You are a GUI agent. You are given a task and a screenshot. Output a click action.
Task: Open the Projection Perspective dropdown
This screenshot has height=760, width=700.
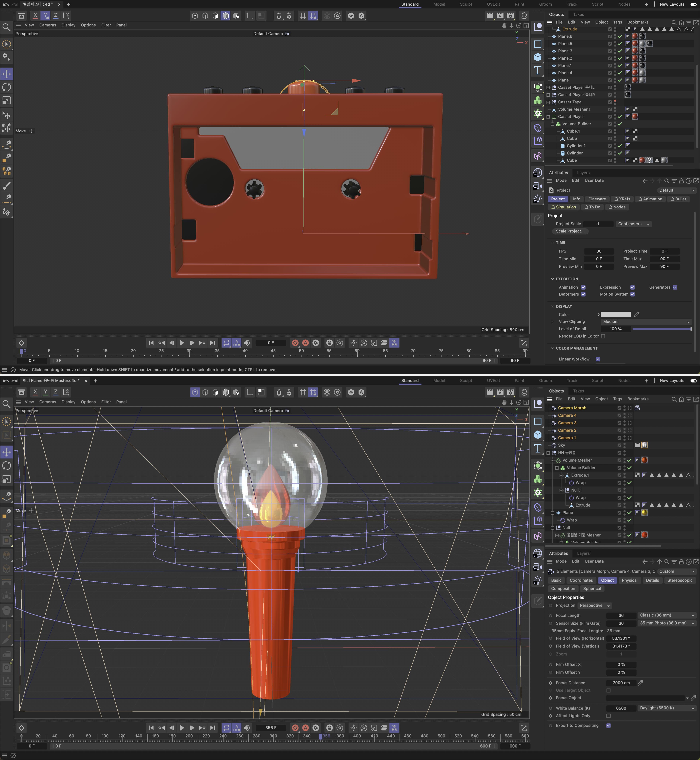coord(594,605)
